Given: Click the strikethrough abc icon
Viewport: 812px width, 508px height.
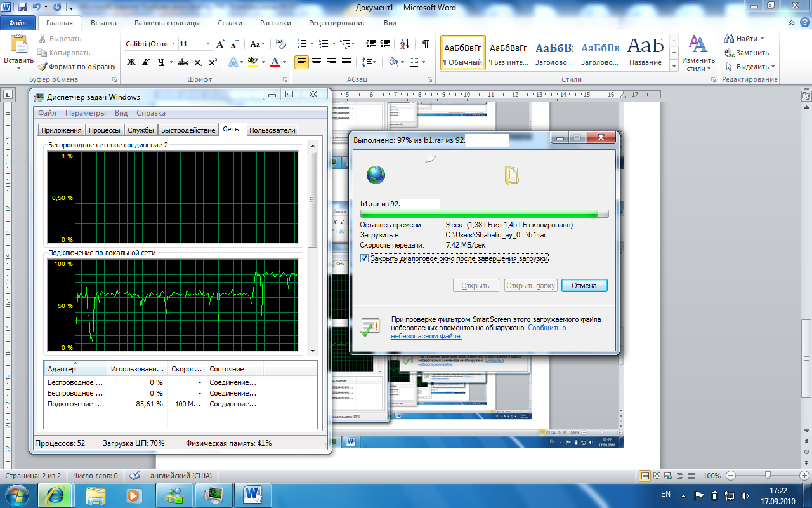Looking at the screenshot, I should coord(183,62).
